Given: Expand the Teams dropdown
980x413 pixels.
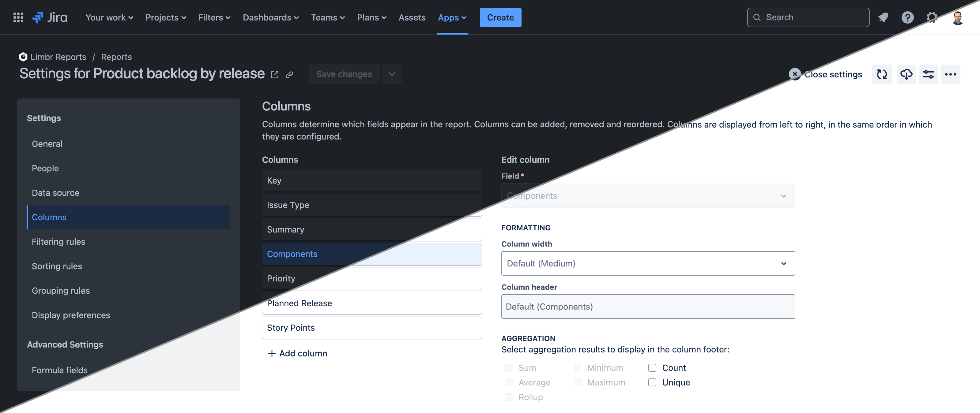Looking at the screenshot, I should [x=328, y=17].
